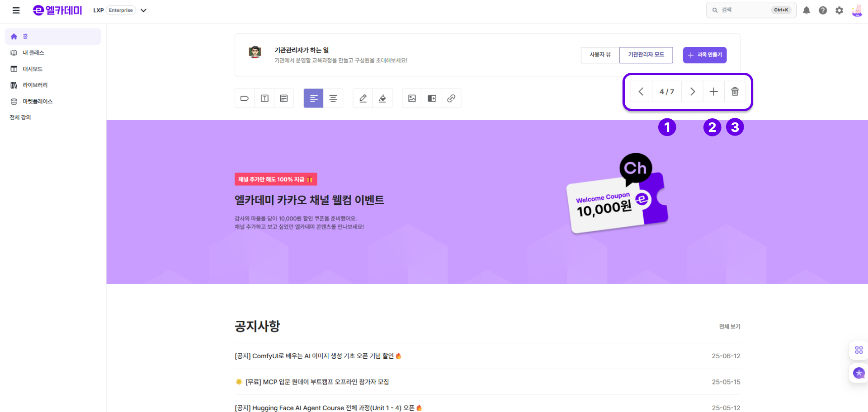Click the search input field

(751, 10)
